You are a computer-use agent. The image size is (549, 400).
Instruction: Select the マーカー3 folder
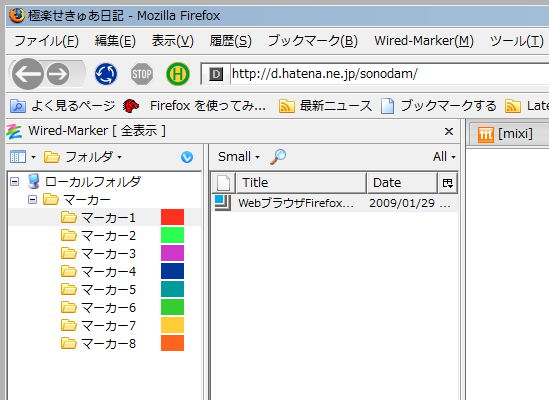(x=109, y=254)
